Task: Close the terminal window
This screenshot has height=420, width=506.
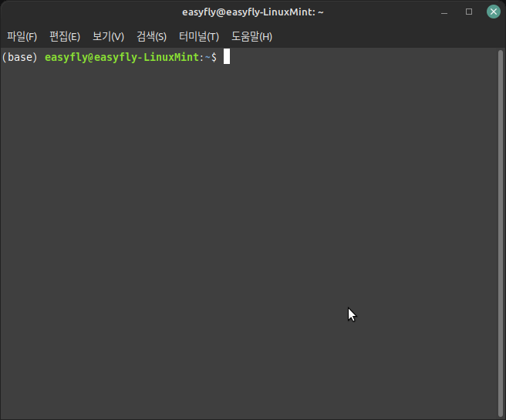Action: click(x=494, y=12)
